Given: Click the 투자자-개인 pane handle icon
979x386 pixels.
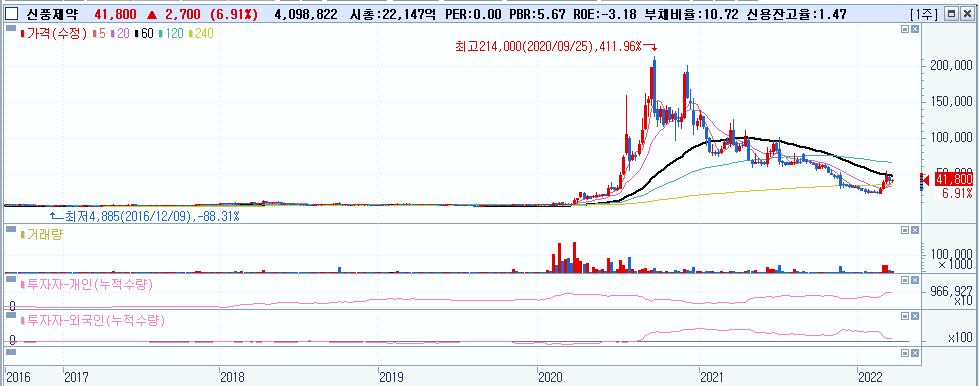Looking at the screenshot, I should point(11,279).
